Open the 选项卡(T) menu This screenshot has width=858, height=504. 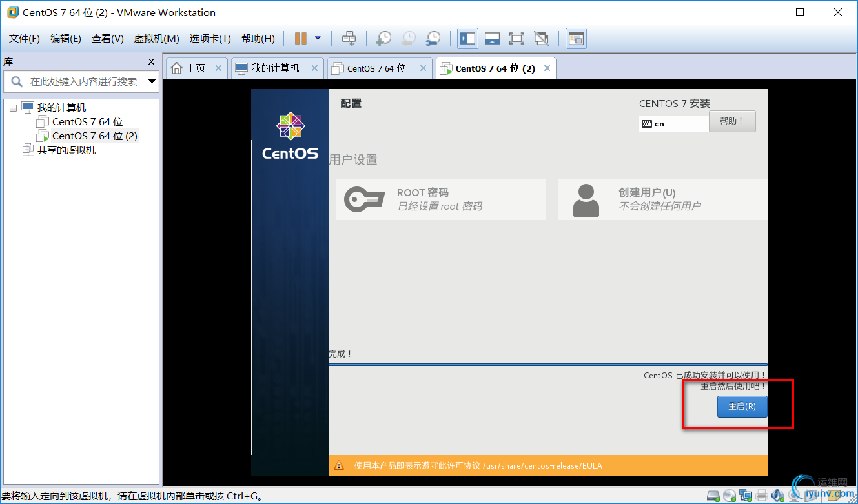(210, 39)
